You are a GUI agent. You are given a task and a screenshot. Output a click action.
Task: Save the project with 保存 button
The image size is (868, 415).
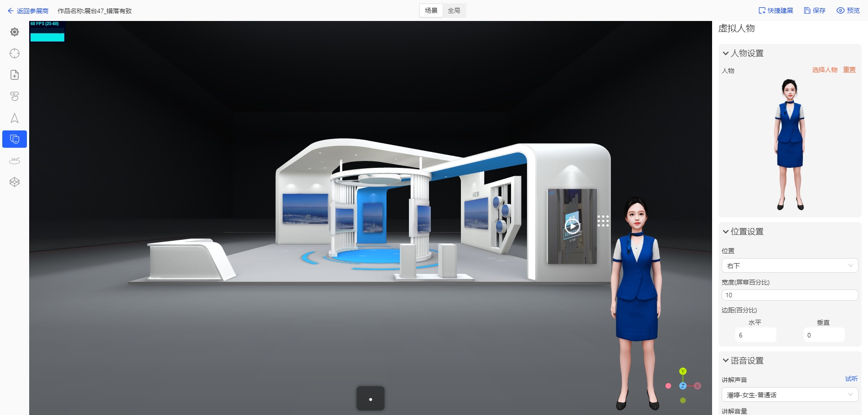pyautogui.click(x=815, y=10)
